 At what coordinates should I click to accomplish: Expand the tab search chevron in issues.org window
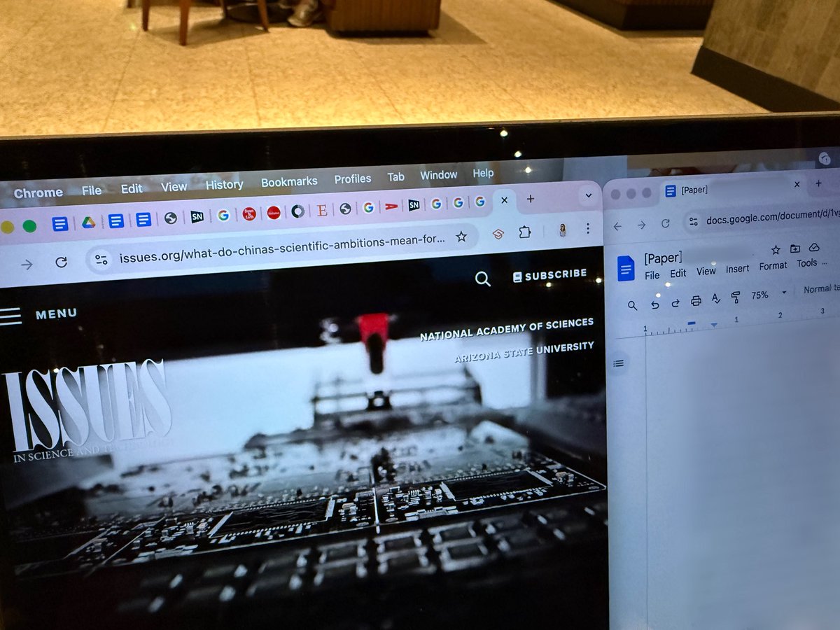coord(589,197)
